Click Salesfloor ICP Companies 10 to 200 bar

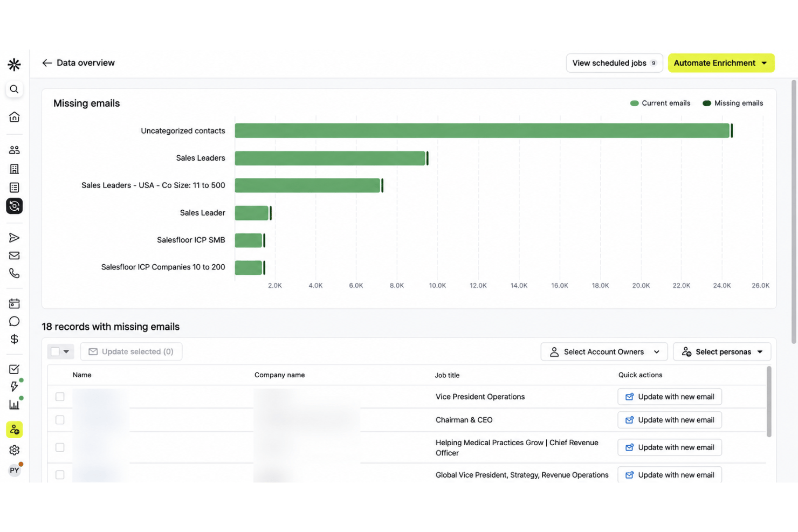pyautogui.click(x=249, y=267)
